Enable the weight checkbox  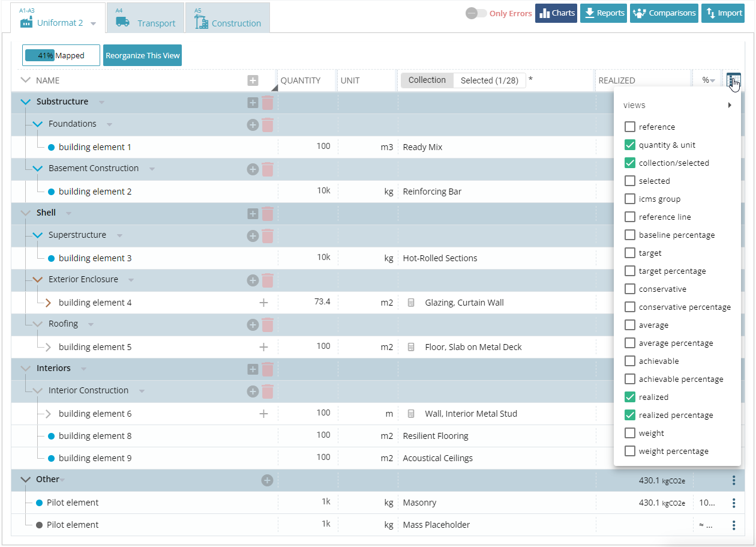pyautogui.click(x=630, y=433)
